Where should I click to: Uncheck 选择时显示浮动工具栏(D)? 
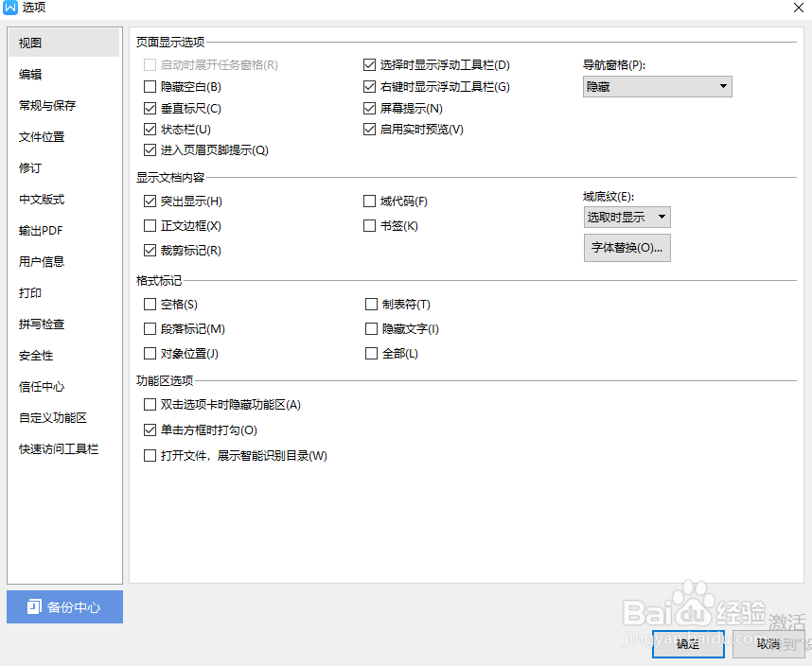(x=369, y=64)
